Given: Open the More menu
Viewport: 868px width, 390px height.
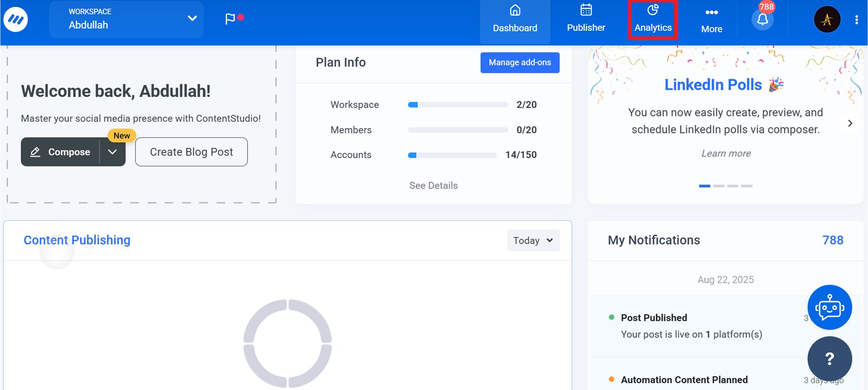Looking at the screenshot, I should pos(711,21).
